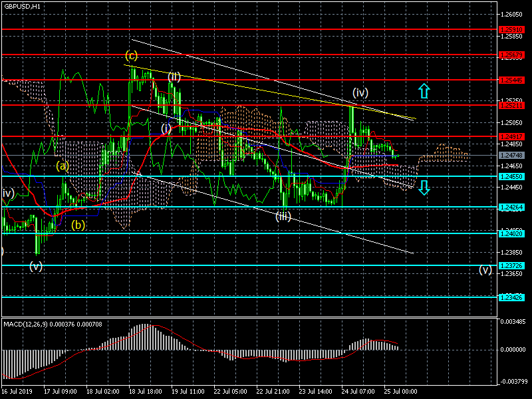The height and width of the screenshot is (399, 532).
Task: Click the 19 Jul 11:00 time label
Action: pos(188,391)
